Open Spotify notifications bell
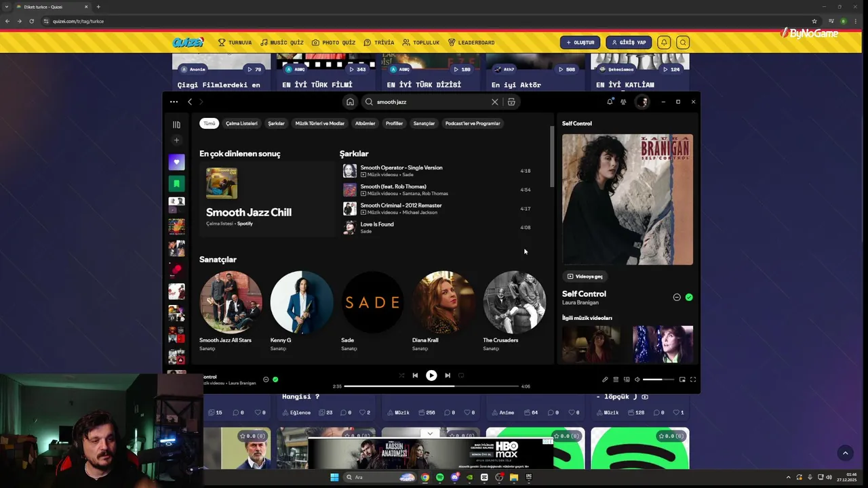 (x=610, y=102)
